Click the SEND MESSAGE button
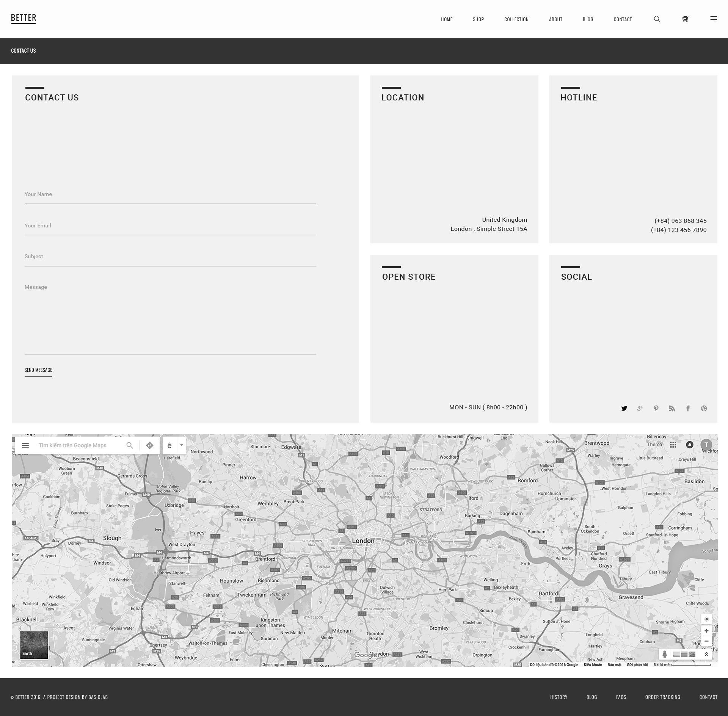 38,370
